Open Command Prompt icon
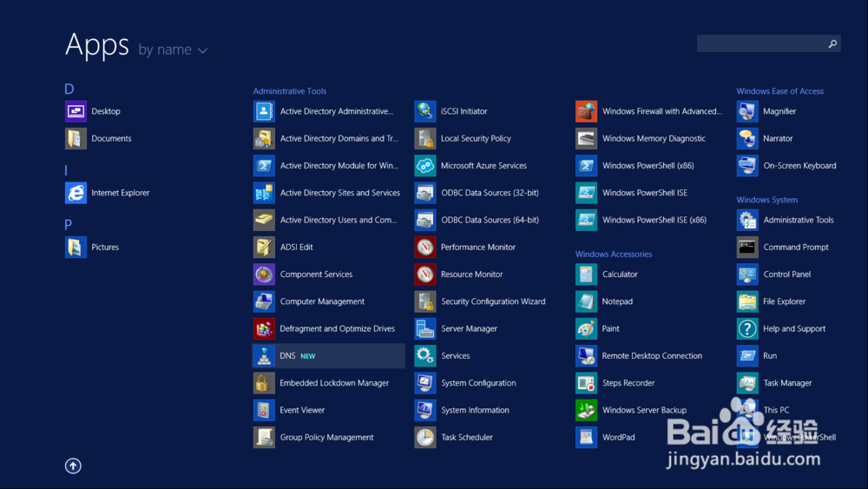The height and width of the screenshot is (489, 868). tap(747, 247)
